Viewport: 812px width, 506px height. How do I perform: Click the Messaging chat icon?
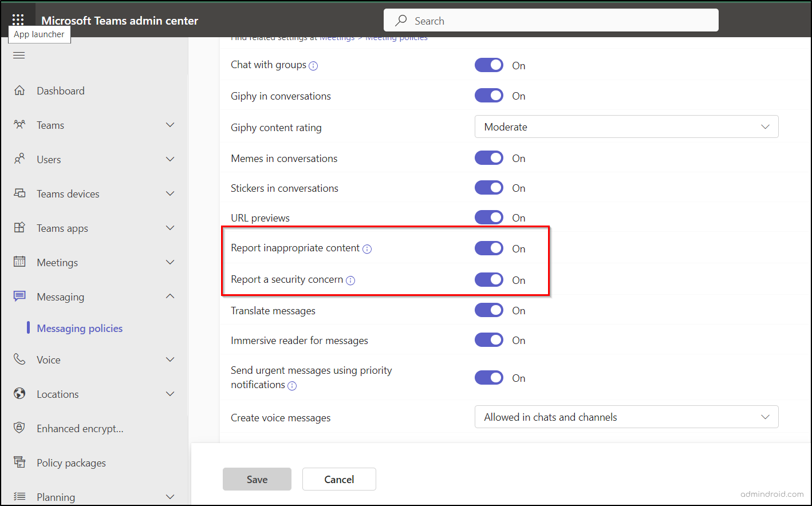tap(19, 297)
